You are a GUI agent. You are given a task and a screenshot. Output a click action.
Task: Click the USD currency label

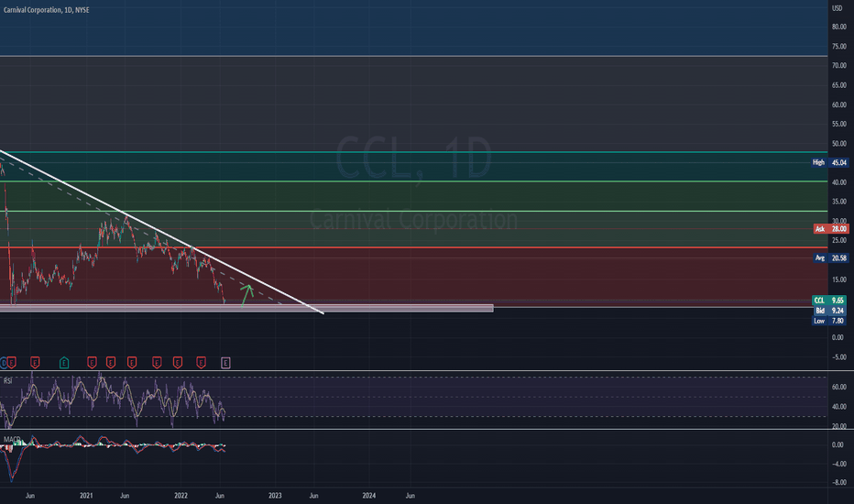click(837, 8)
